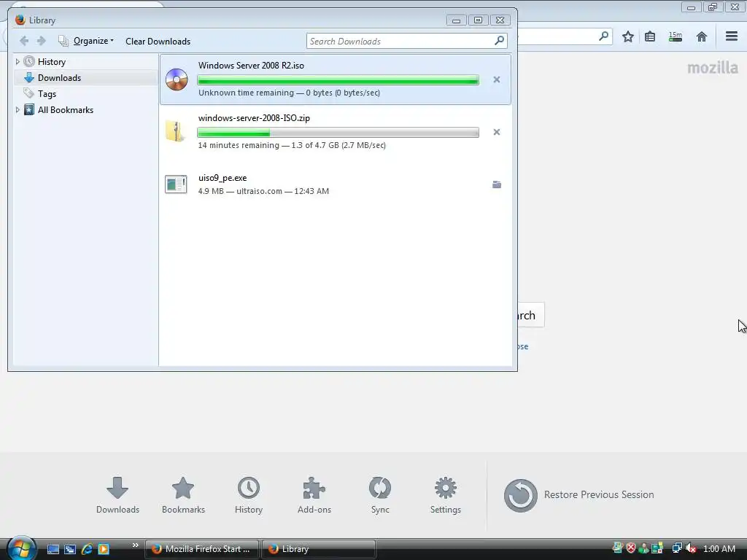Open the Windows Start orb
The height and width of the screenshot is (560, 747).
(21, 548)
